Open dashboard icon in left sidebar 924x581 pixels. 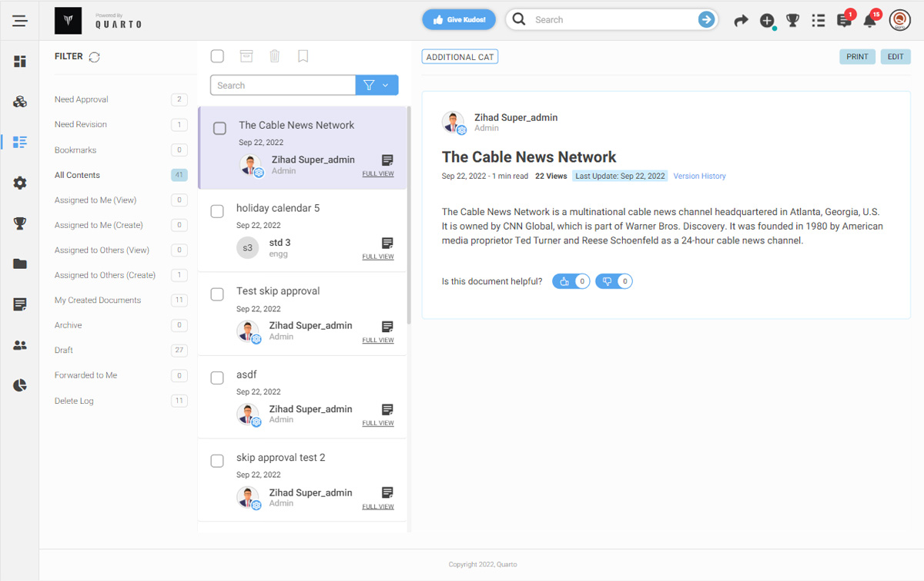[x=20, y=62]
